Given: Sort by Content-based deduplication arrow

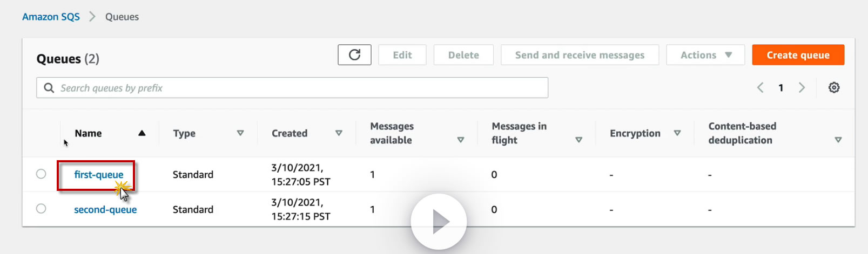Looking at the screenshot, I should pyautogui.click(x=838, y=140).
